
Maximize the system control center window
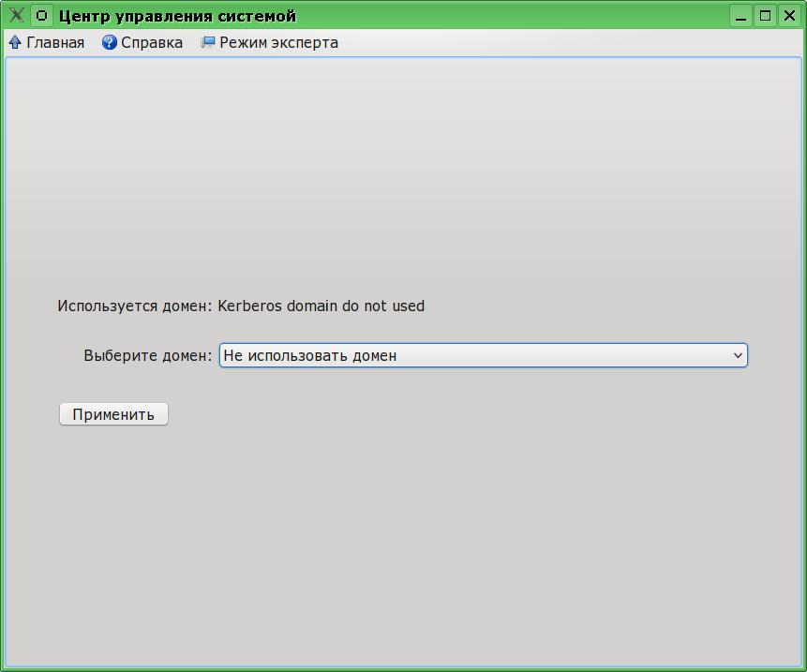[765, 16]
